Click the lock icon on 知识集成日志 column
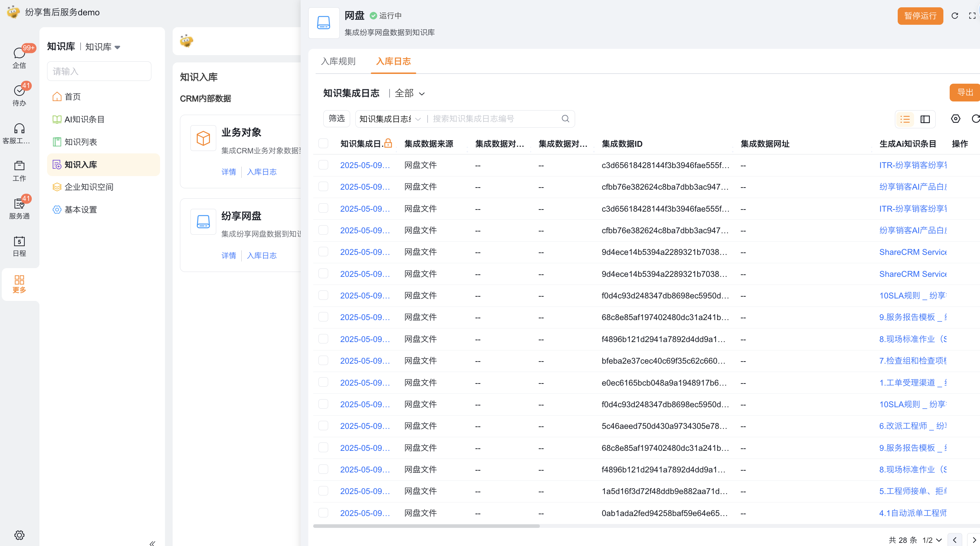980x546 pixels. [x=388, y=143]
